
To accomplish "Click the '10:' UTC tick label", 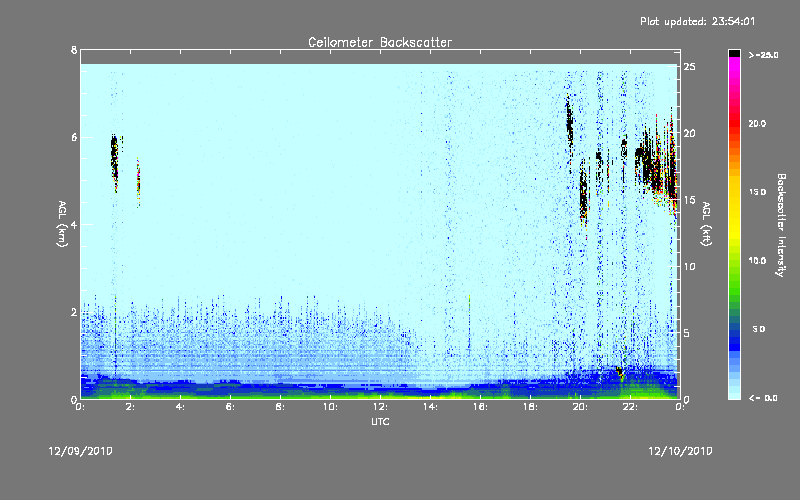I will (x=331, y=407).
